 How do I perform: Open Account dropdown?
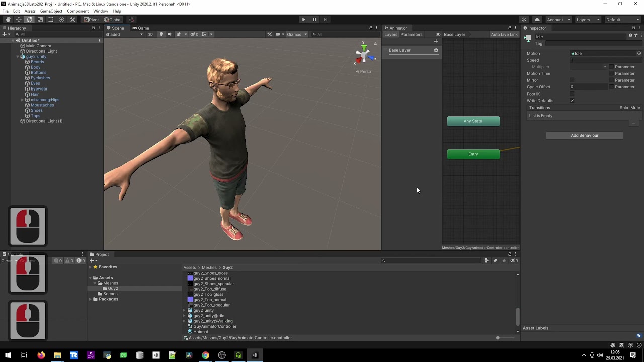(x=558, y=20)
